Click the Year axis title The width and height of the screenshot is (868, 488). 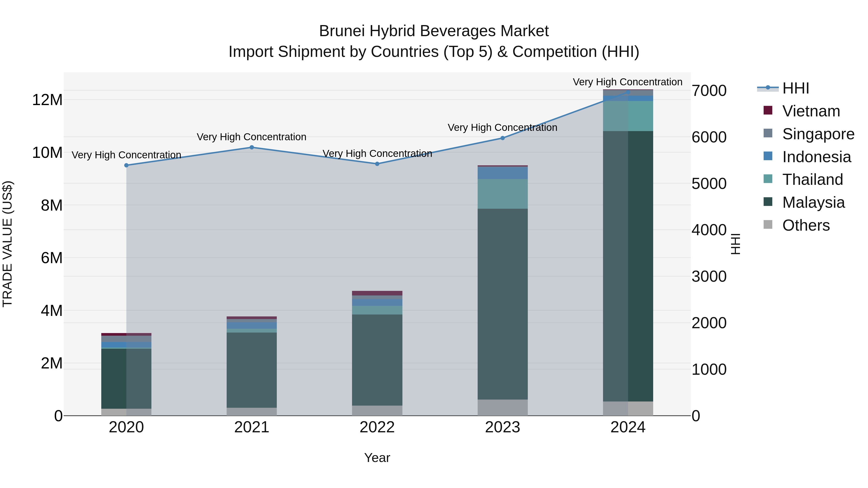pos(377,458)
